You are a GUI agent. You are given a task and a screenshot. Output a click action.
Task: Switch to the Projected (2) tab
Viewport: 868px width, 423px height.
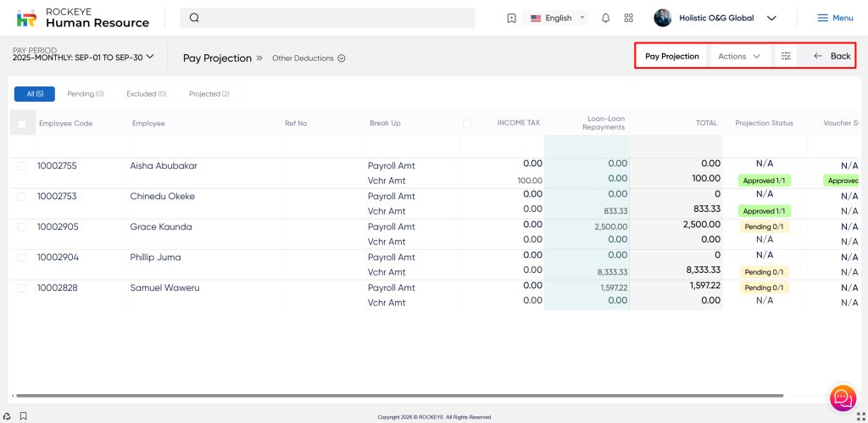pos(209,94)
